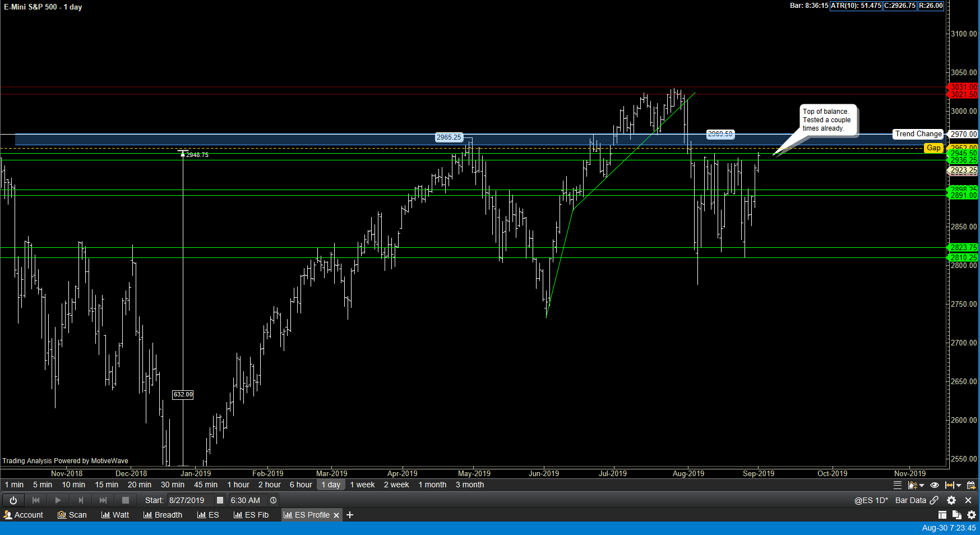Expand the add study dropdown arrow
The width and height of the screenshot is (980, 535).
point(922,486)
